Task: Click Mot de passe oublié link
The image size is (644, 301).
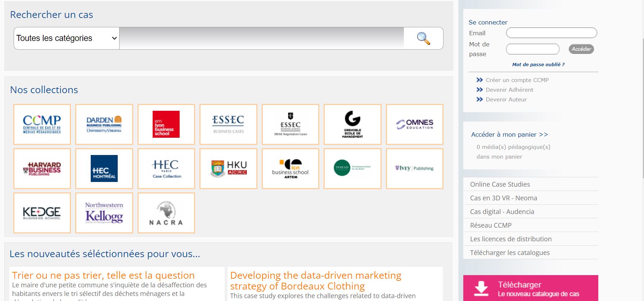Action: point(538,64)
